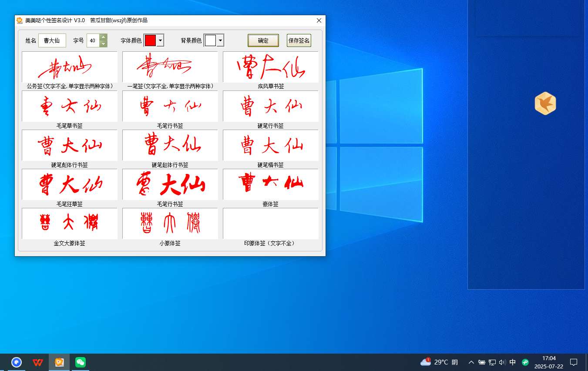The height and width of the screenshot is (371, 588).
Task: Click the app icon in the title bar
Action: [20, 20]
